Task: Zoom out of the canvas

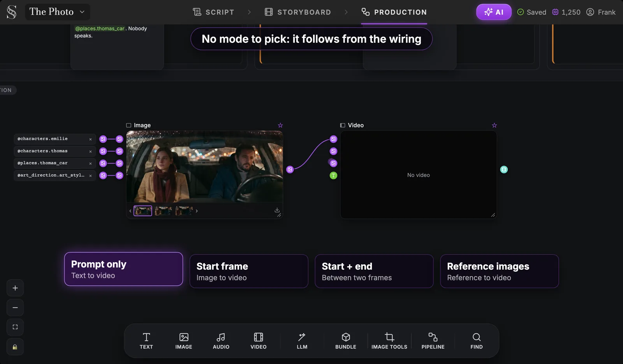Action: (15, 308)
